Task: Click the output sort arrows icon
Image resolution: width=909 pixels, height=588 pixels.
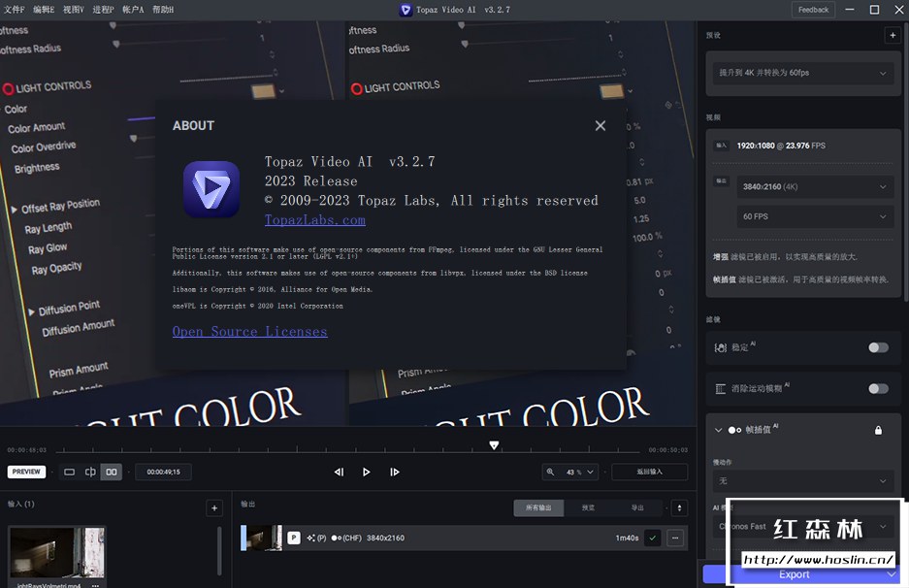Action: [x=679, y=508]
